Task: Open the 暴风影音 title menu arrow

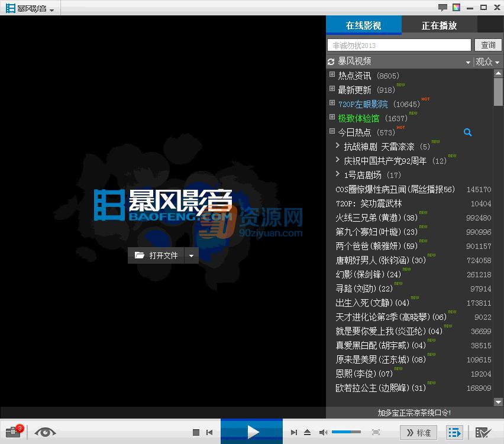Action: click(51, 10)
